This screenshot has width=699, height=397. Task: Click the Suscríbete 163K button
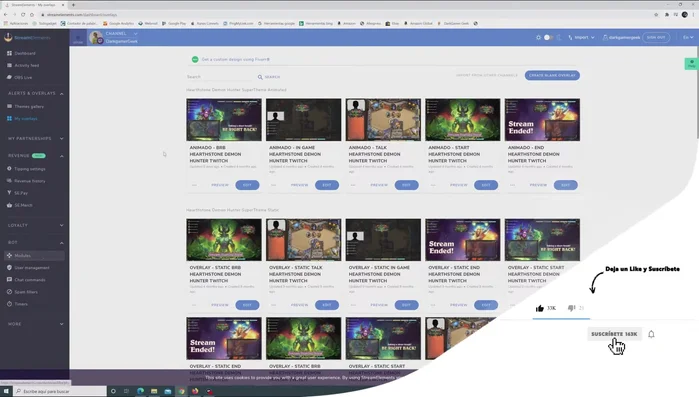point(614,334)
